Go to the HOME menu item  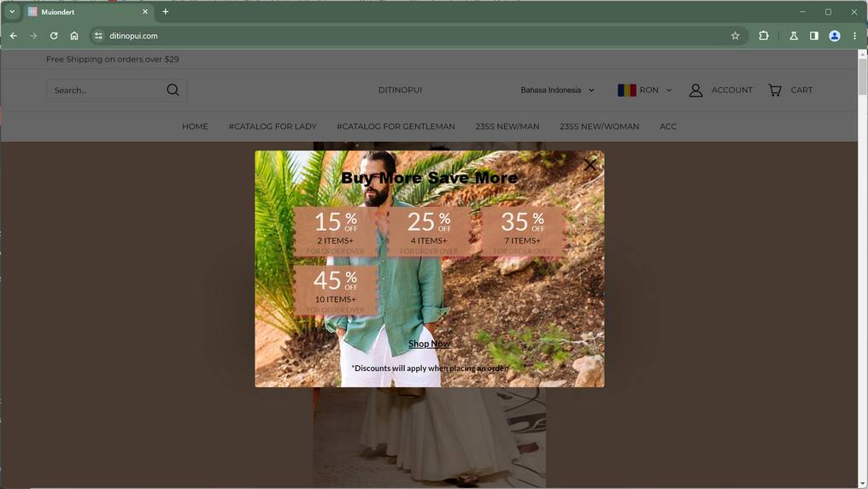click(x=195, y=127)
